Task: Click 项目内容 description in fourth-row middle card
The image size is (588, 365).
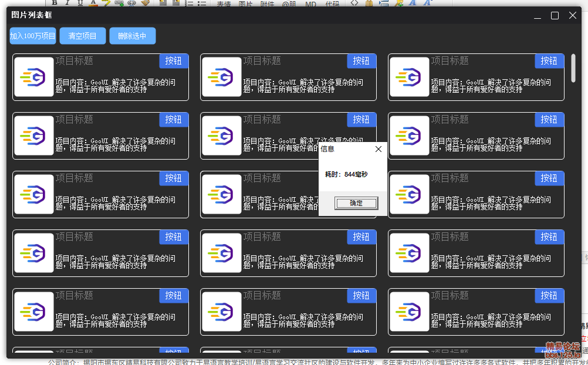Action: (303, 262)
